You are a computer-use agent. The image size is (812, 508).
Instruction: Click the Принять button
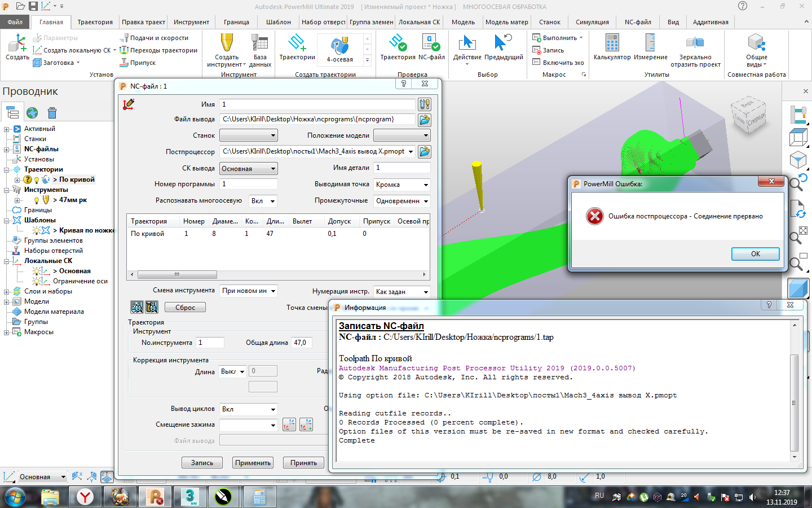[x=304, y=463]
